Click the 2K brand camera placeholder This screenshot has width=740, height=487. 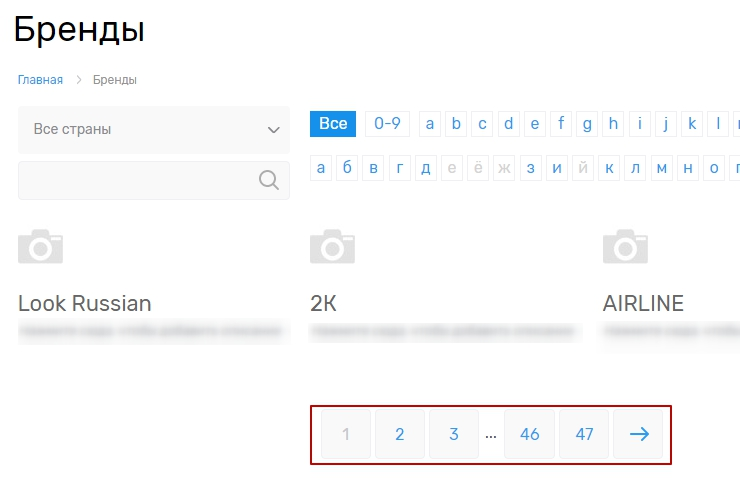click(x=332, y=246)
